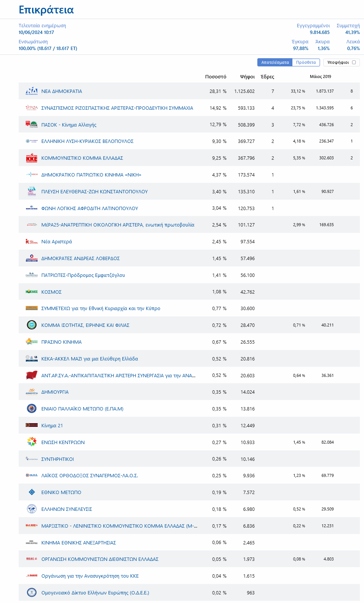Click the Ελλήνων Συνέλευσις round emblem

[x=32, y=509]
